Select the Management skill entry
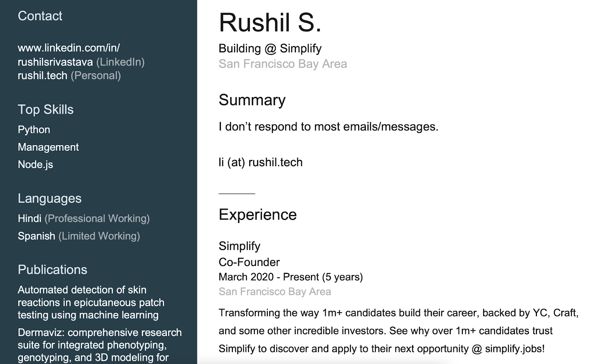This screenshot has width=603, height=364. click(x=48, y=147)
